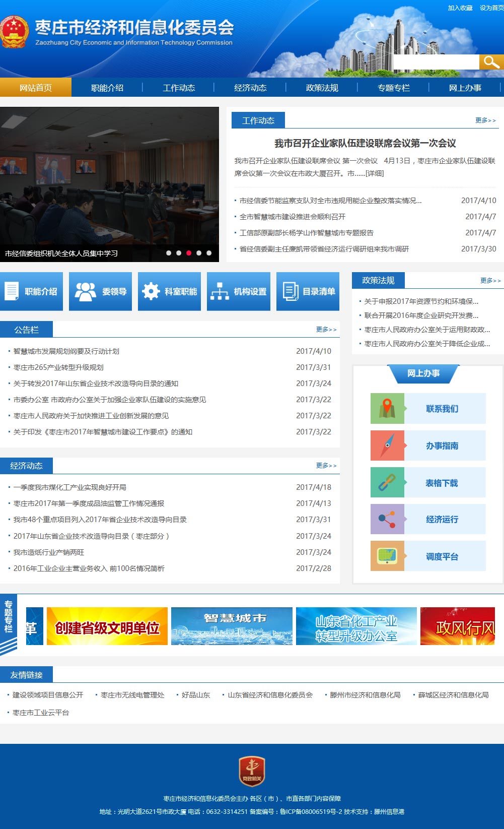The image size is (504, 829).
Task: Open the 机构设置 org-chart icon tile
Action: (238, 291)
